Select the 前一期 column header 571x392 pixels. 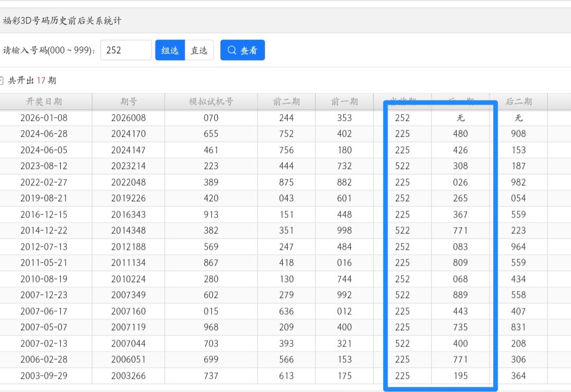pos(344,101)
